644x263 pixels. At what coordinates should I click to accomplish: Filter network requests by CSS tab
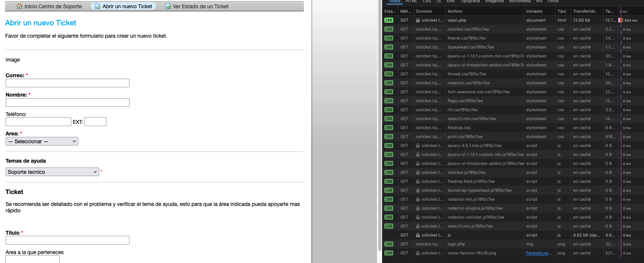[427, 1]
